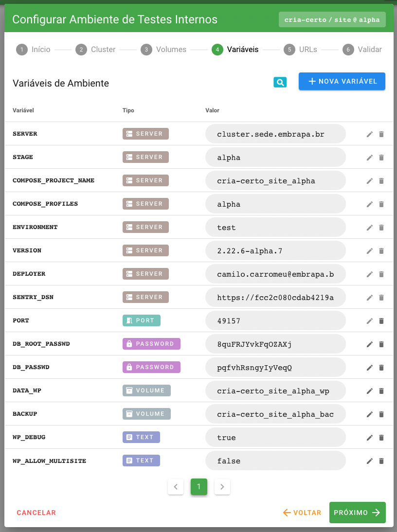Go to previous page of variables
The image size is (397, 532).
[x=176, y=487]
